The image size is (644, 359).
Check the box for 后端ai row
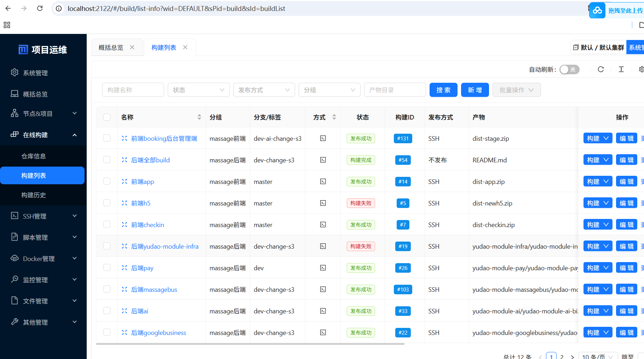pos(107,311)
